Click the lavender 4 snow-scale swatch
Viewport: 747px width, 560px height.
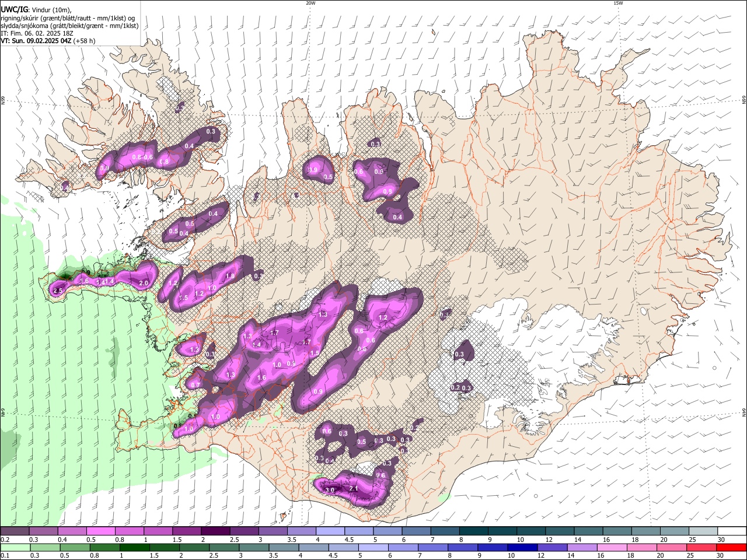click(330, 531)
